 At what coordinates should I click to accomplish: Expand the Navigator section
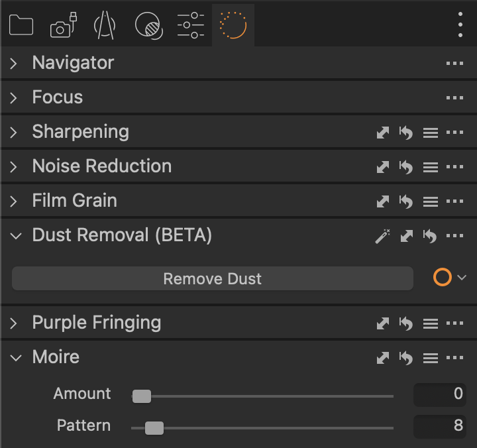click(13, 64)
